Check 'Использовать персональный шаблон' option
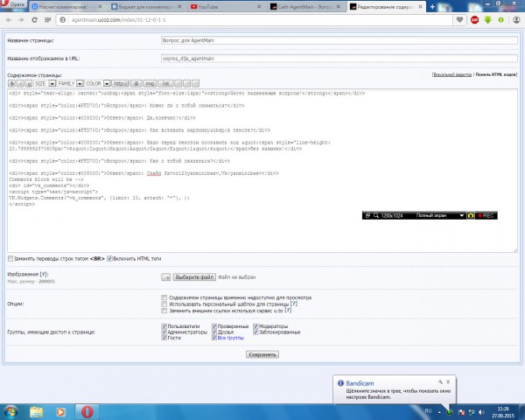 click(164, 304)
